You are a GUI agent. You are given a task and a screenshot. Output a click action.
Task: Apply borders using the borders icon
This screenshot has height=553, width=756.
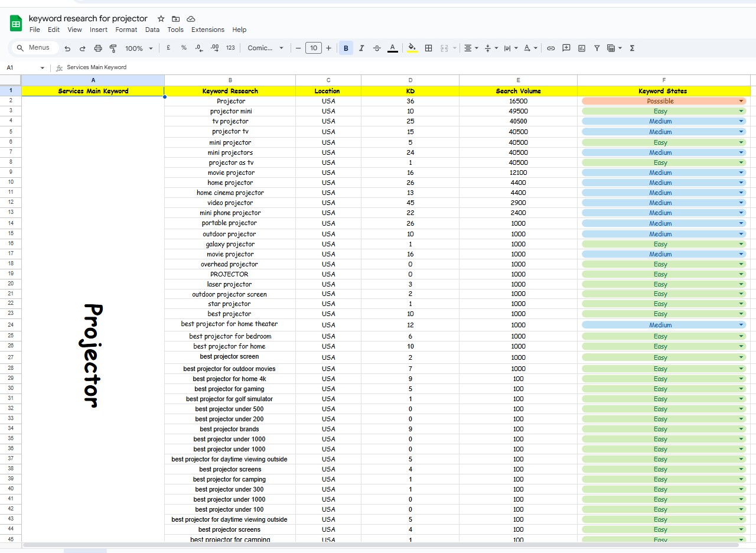[x=428, y=48]
